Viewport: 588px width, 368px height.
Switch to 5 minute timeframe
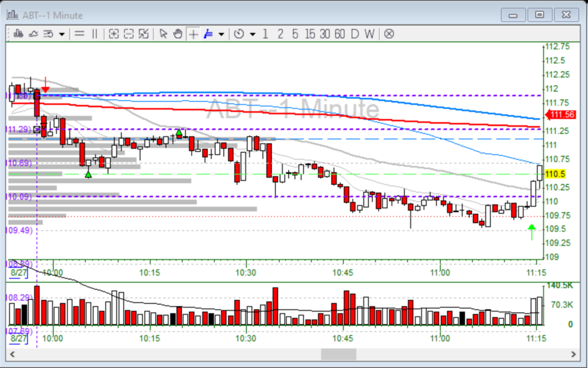tap(295, 34)
